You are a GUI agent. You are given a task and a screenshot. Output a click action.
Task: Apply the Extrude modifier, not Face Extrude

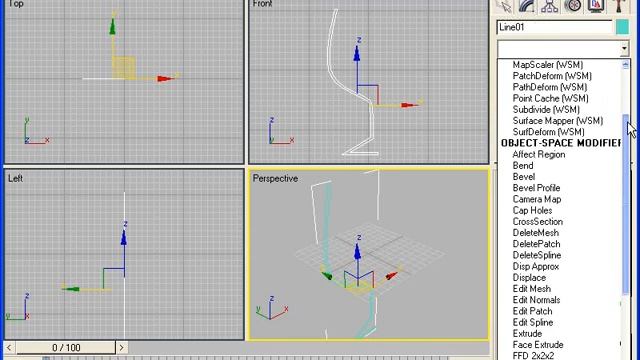(527, 333)
